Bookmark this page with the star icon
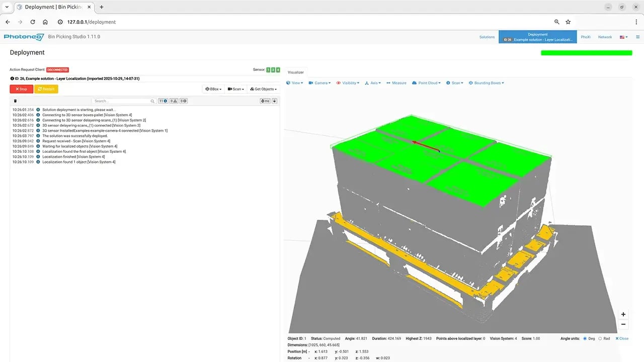Screen dimensions: 644x362 [568, 22]
